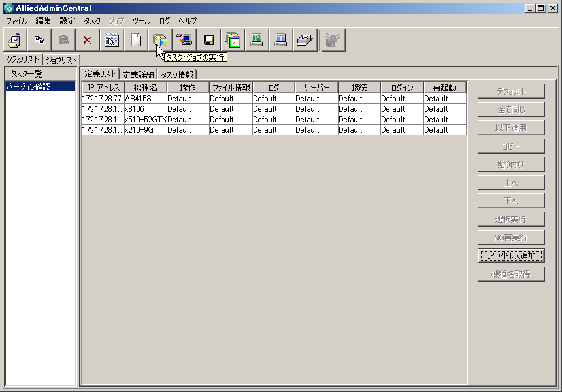The height and width of the screenshot is (392, 562).
Task: Click the 操作 Default cell in the AR415S row
Action: (x=188, y=99)
